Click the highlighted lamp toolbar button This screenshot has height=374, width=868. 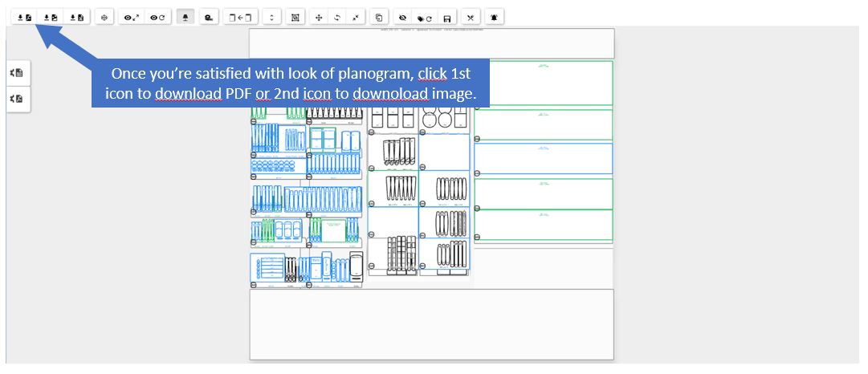(x=186, y=17)
